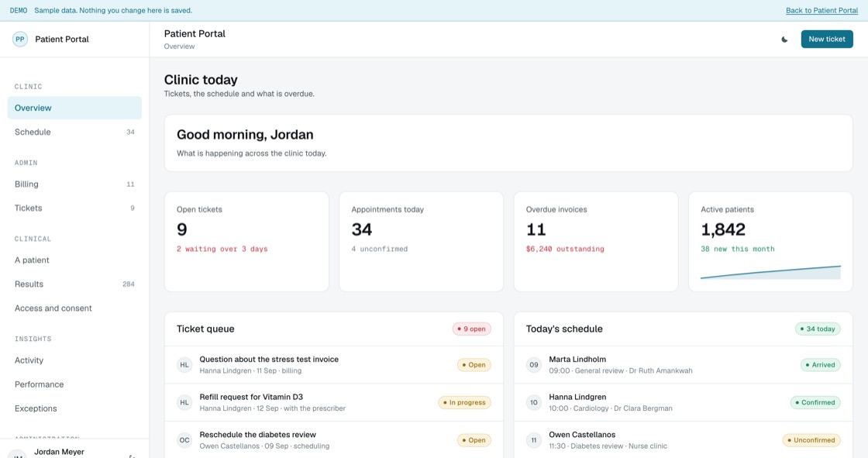Click the Open status on stress test ticket
Screen dimensions: 868x458
(x=474, y=365)
